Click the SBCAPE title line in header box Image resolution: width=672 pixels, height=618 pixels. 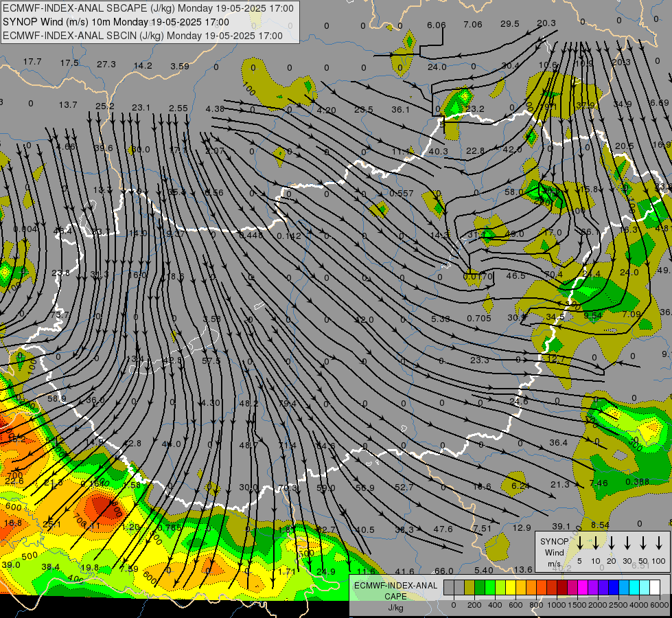point(148,8)
